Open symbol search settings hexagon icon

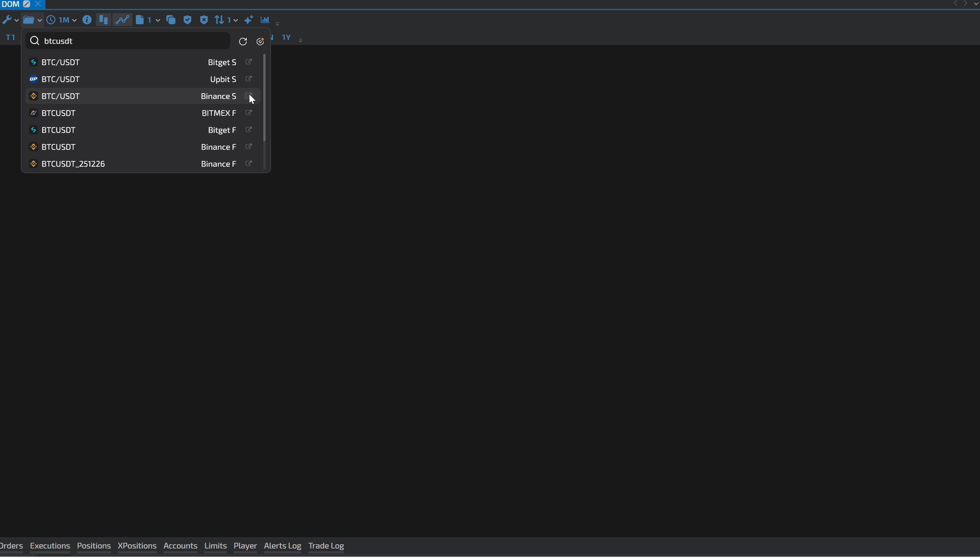coord(260,42)
